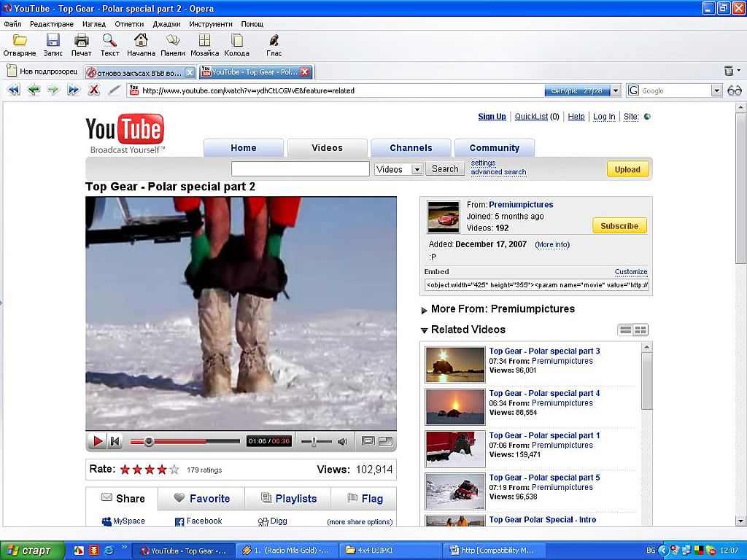Image resolution: width=747 pixels, height=560 pixels.
Task: Rate the video with the fifth star
Action: click(x=174, y=470)
